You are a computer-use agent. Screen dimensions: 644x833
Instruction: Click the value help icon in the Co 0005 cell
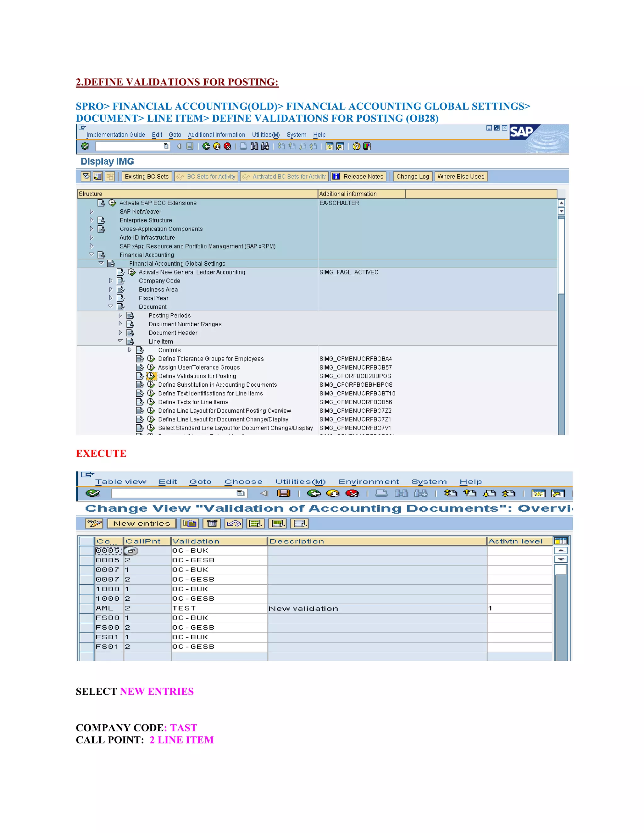[131, 551]
